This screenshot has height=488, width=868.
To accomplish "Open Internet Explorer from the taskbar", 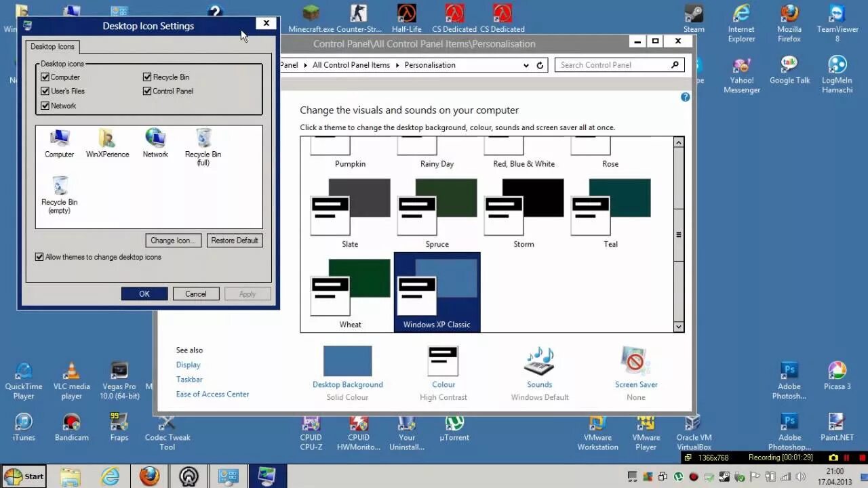I will (x=110, y=476).
